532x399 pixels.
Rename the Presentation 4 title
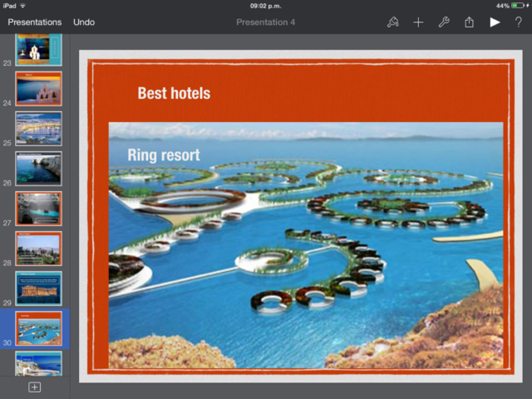pyautogui.click(x=266, y=22)
